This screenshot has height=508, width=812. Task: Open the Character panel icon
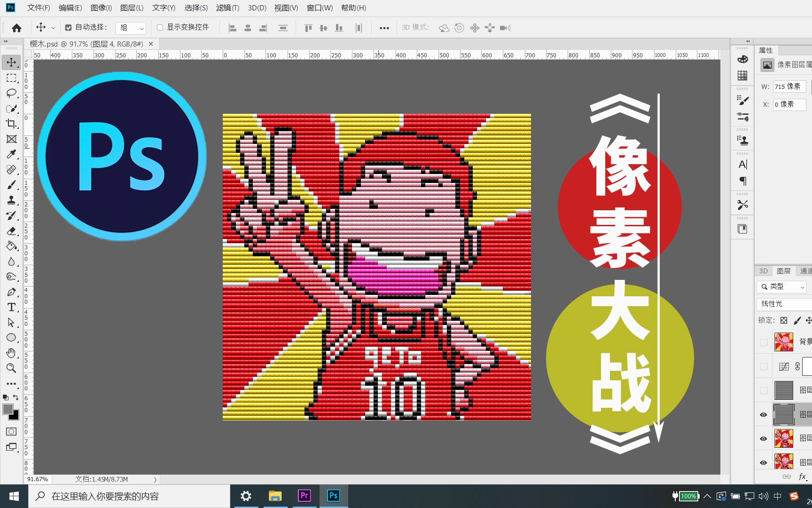pos(742,164)
